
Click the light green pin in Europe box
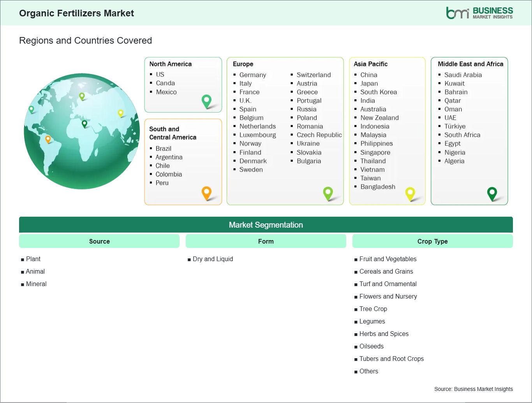(x=328, y=193)
